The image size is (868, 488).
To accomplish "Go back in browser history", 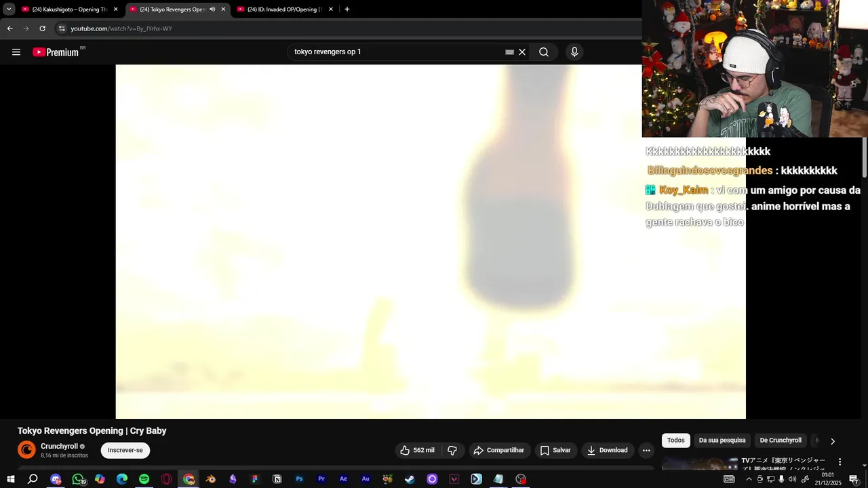I will [x=9, y=28].
